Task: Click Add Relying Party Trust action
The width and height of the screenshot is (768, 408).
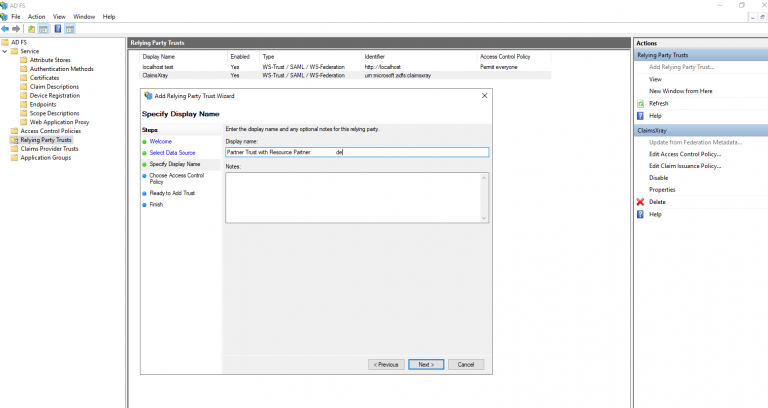Action: click(x=681, y=67)
